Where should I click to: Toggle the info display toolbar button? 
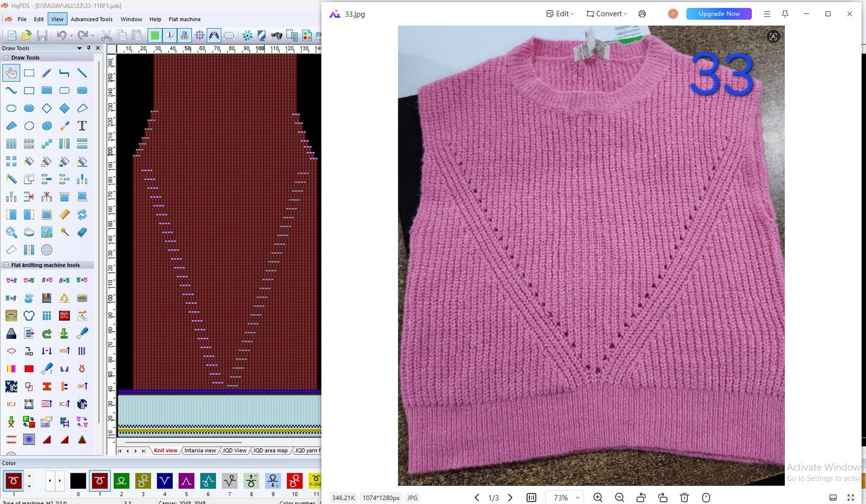[170, 36]
